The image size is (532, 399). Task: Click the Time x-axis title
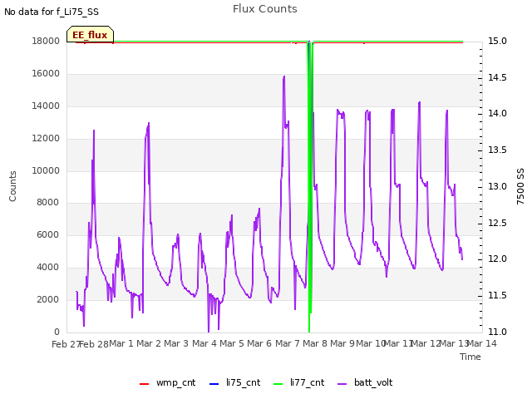[470, 357]
